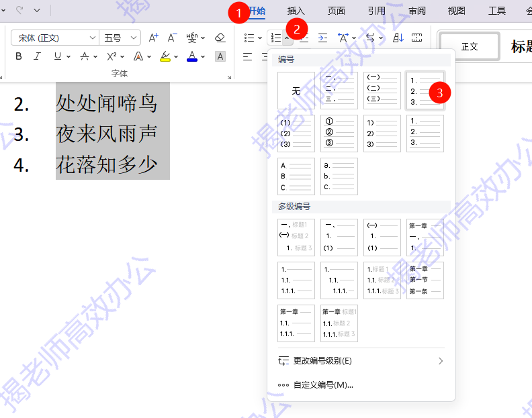The width and height of the screenshot is (532, 418).
Task: Click line 夜来风雨声 in document
Action: (x=107, y=134)
